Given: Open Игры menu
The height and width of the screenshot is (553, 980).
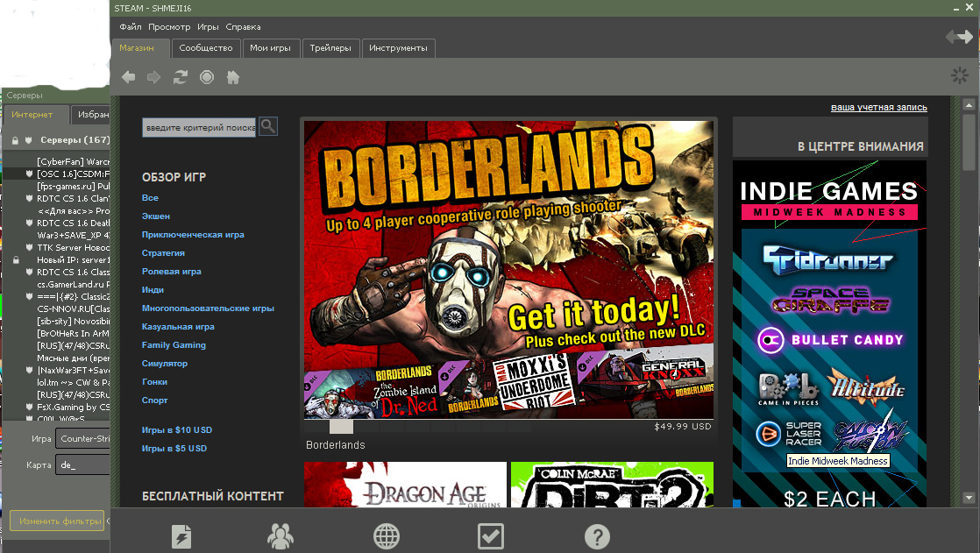Looking at the screenshot, I should tap(208, 27).
